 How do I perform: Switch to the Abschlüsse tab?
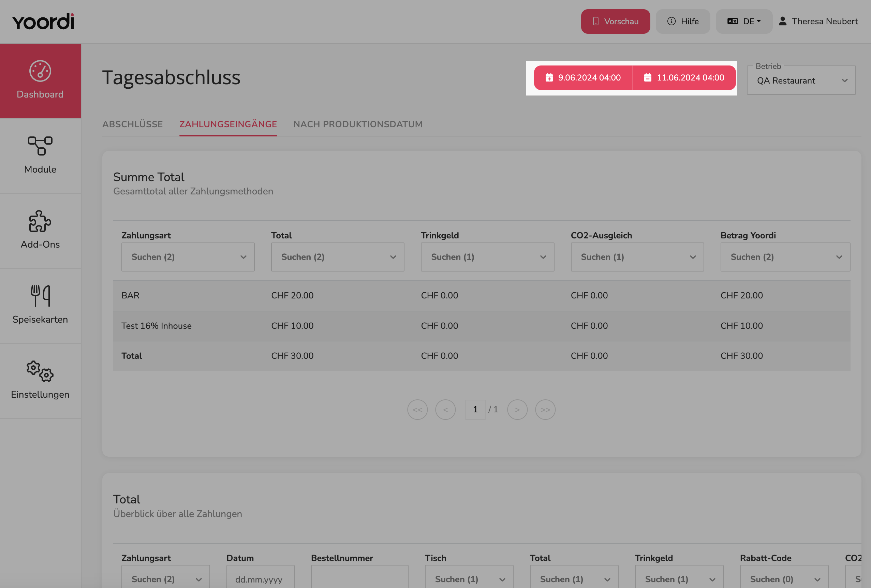click(133, 124)
